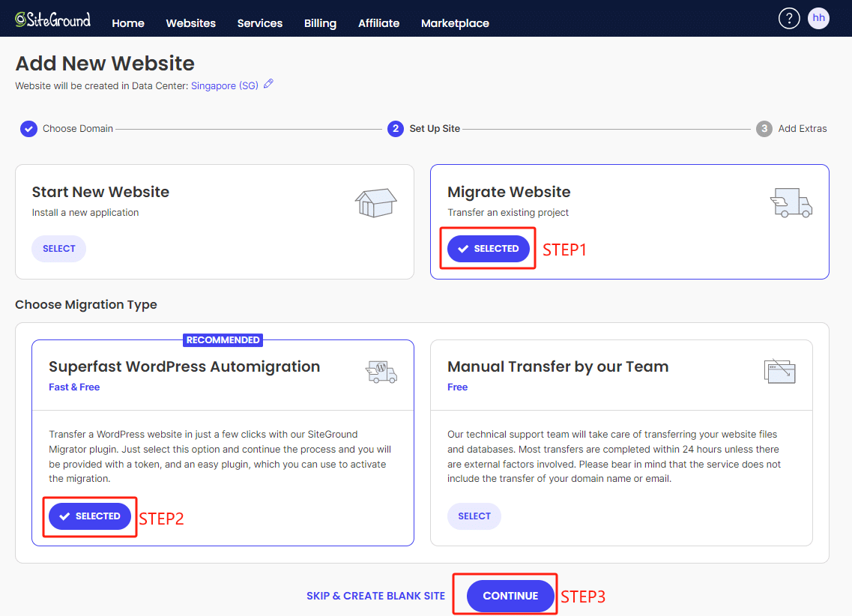Click SKIP & CREATE BLANK SITE link
The width and height of the screenshot is (852, 616).
point(375,596)
